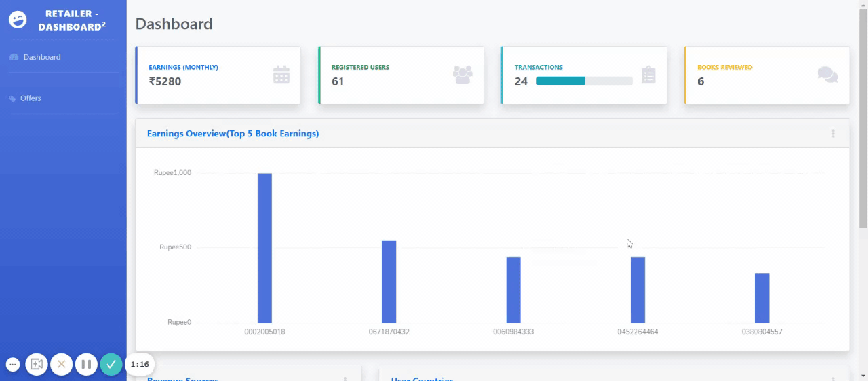Click the Registered Users count 61

pyautogui.click(x=338, y=81)
